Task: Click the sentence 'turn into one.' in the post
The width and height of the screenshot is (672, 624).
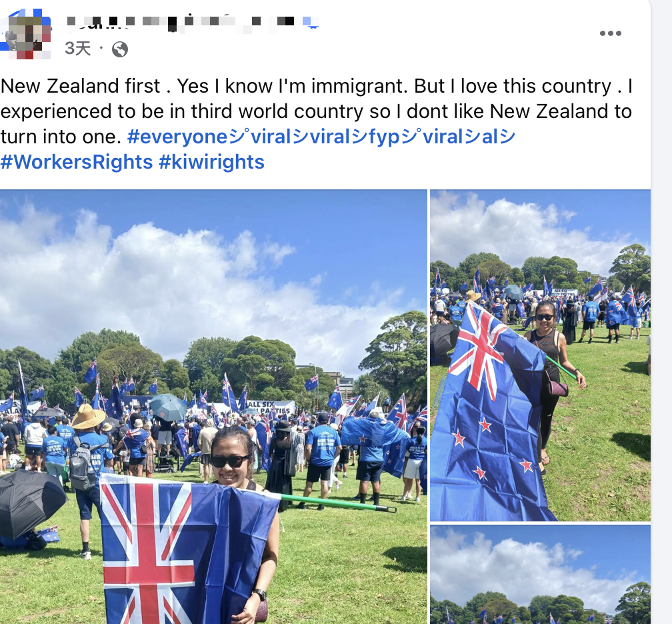Action: tap(61, 137)
